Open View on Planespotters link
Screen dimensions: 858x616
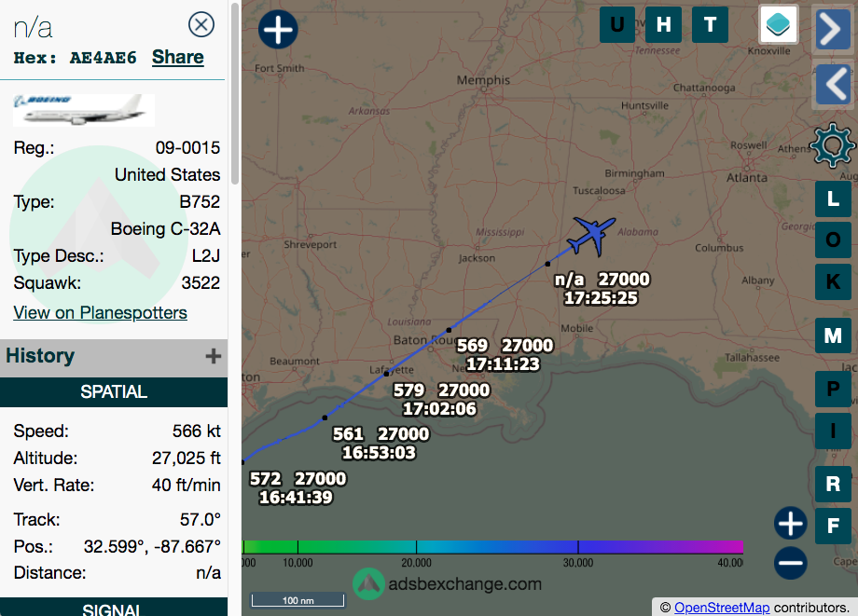(100, 312)
